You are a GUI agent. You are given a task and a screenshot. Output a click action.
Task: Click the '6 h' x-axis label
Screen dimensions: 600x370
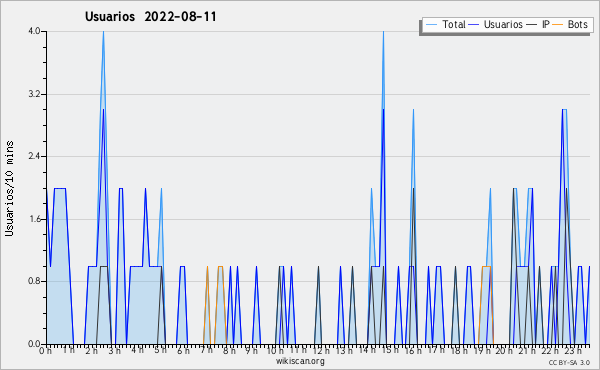[183, 351]
